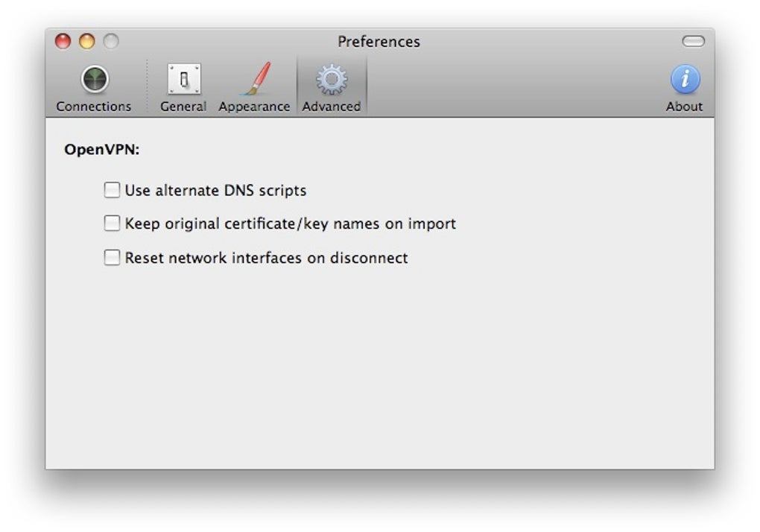Viewport: 760px width, 532px height.
Task: Select the Appearance tab label text
Action: [254, 107]
